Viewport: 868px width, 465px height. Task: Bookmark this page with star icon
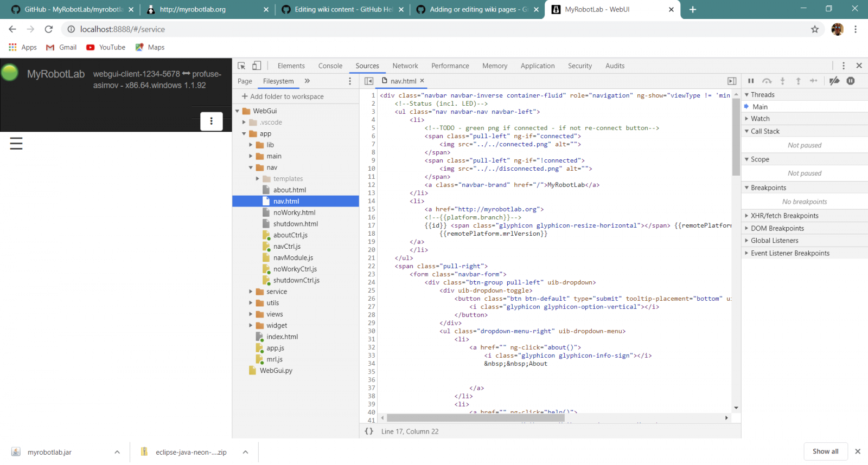(x=815, y=29)
